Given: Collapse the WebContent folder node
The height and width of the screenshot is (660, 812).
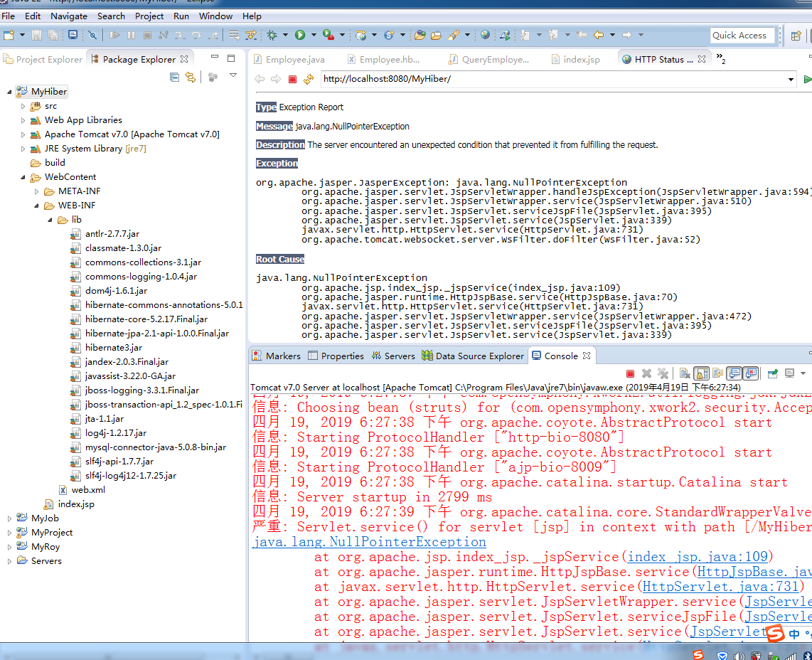Looking at the screenshot, I should (23, 177).
